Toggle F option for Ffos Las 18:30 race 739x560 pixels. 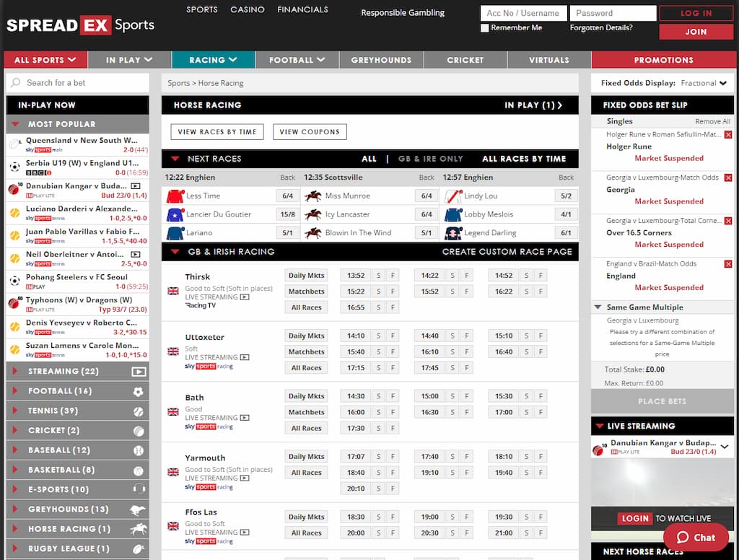[393, 517]
